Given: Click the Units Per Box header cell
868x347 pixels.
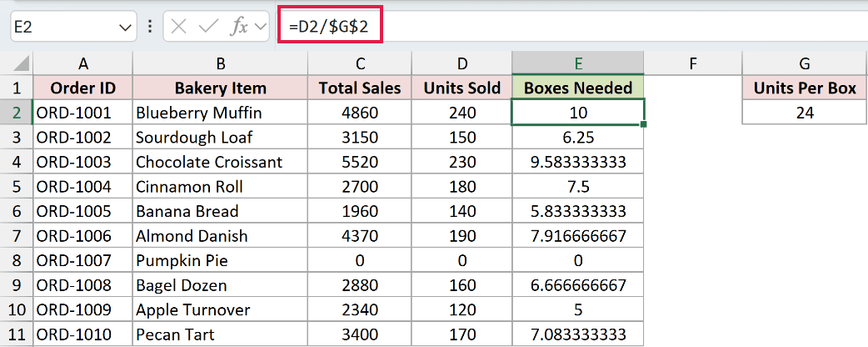Looking at the screenshot, I should [805, 88].
